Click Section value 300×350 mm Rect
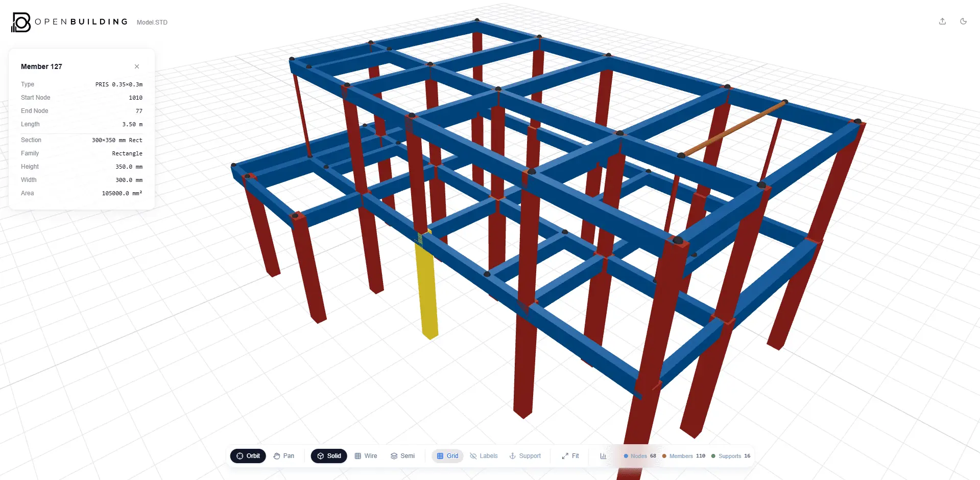The image size is (980, 480). pyautogui.click(x=117, y=140)
